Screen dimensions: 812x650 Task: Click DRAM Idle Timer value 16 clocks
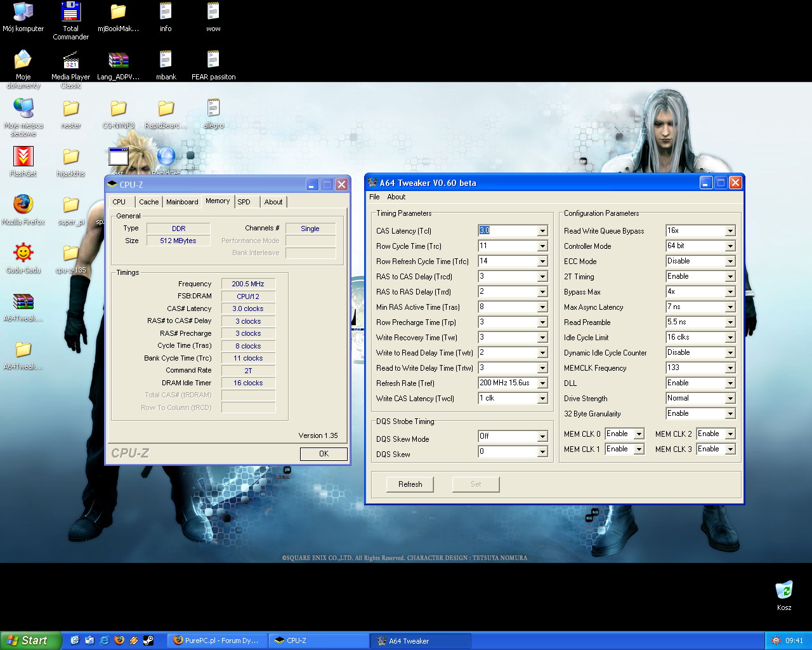coord(248,383)
